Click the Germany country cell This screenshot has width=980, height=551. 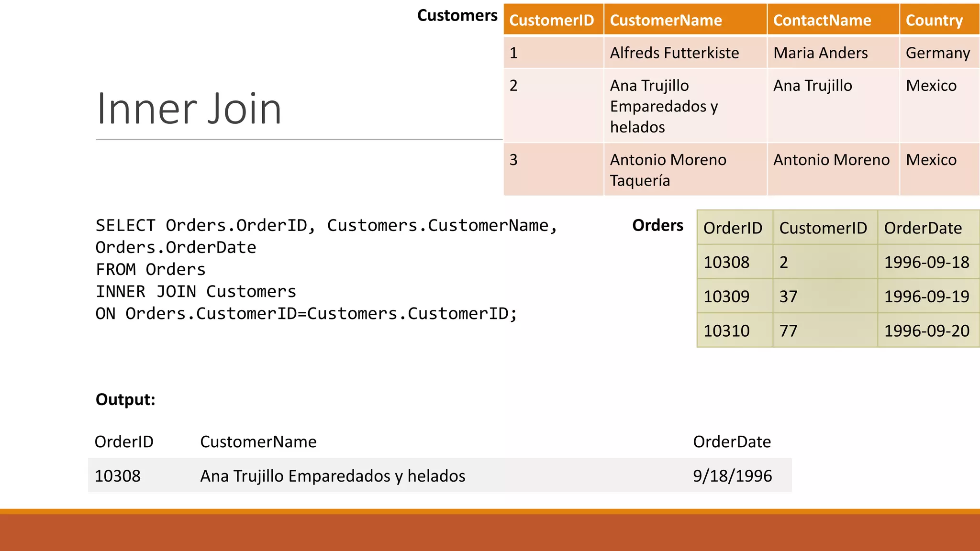(x=937, y=53)
